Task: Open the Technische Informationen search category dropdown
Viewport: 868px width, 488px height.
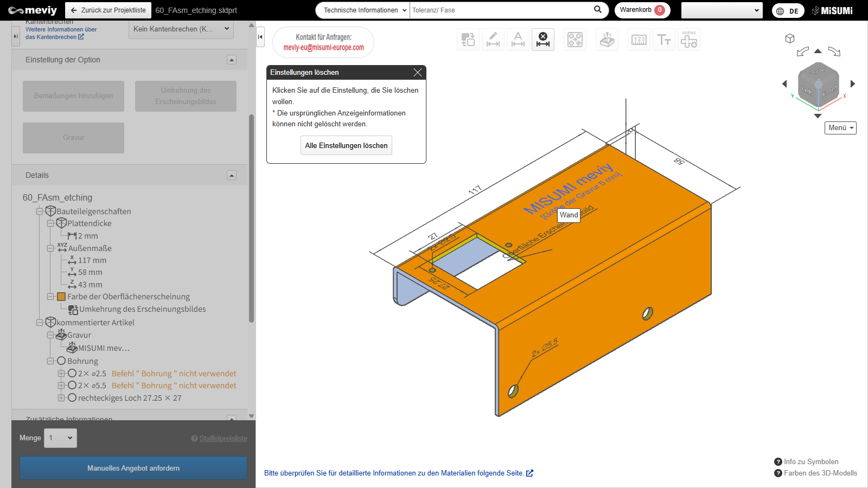Action: (363, 10)
